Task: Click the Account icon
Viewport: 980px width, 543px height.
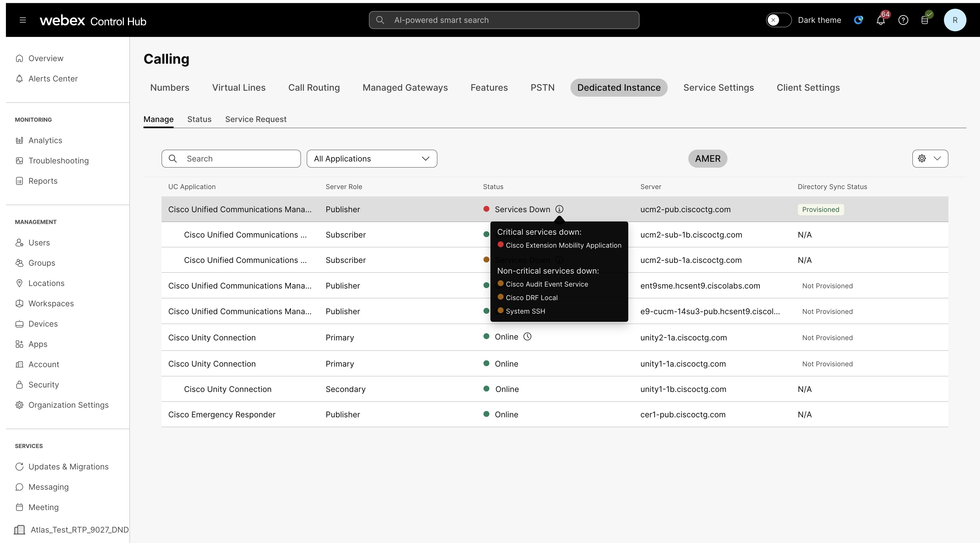Action: tap(19, 364)
